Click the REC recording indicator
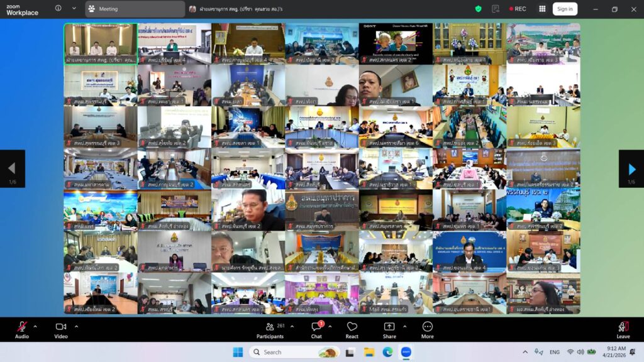 [x=517, y=9]
